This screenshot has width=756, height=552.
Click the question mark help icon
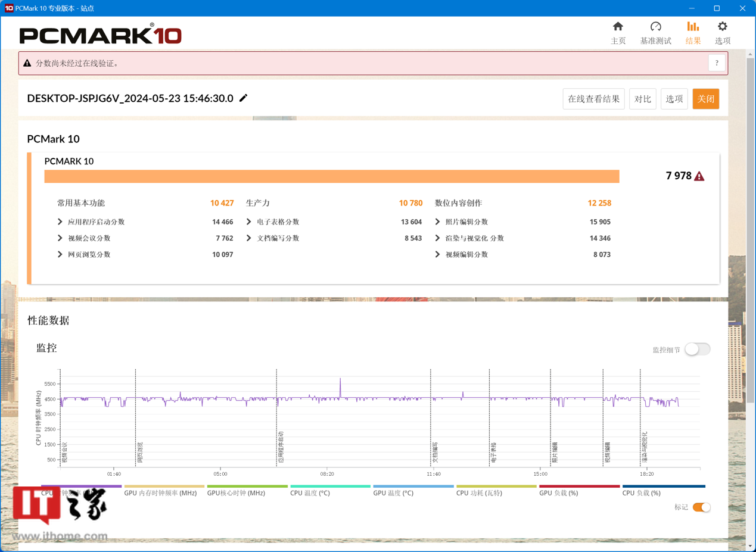pos(717,63)
